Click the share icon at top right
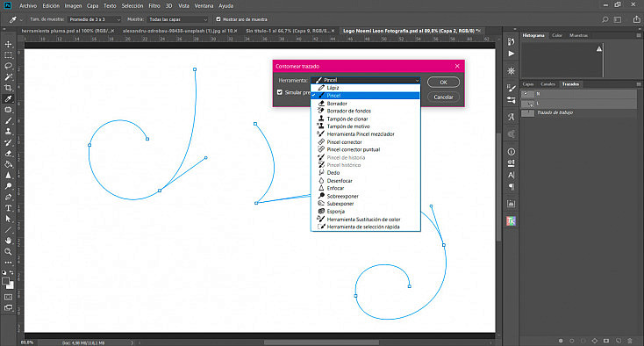The image size is (644, 346). (x=637, y=19)
